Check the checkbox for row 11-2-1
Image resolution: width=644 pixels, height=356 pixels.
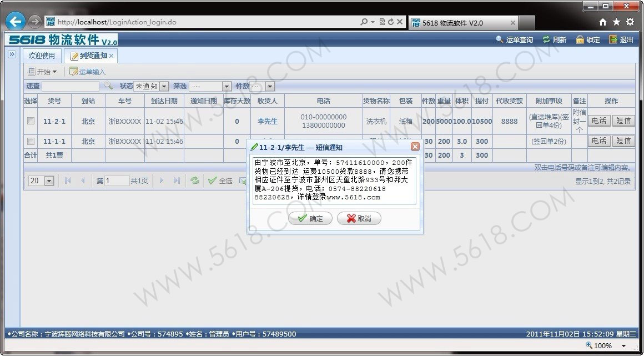click(31, 121)
